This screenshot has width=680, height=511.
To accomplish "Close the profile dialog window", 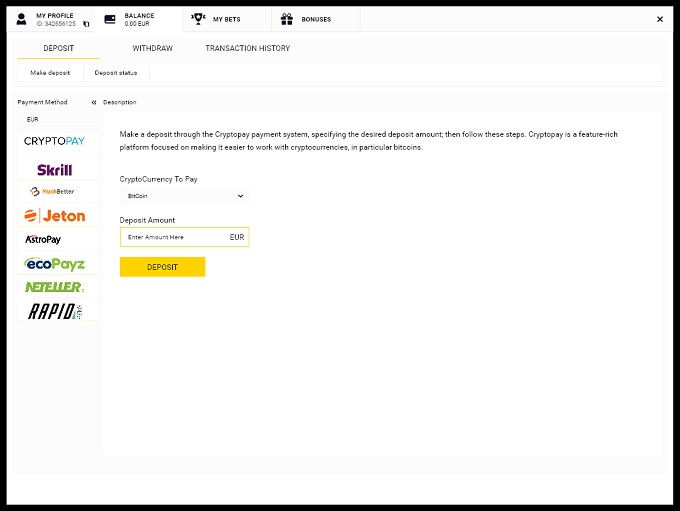I will pos(659,19).
